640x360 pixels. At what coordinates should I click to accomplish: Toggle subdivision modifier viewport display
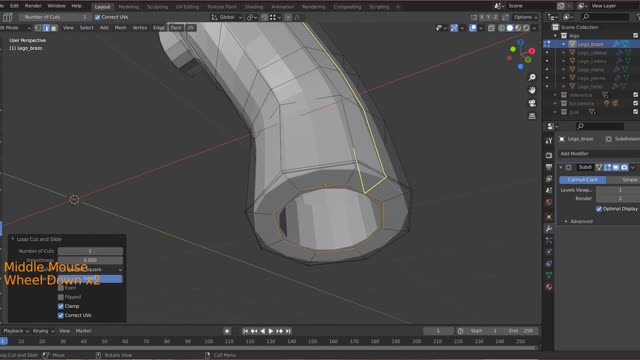click(x=616, y=167)
